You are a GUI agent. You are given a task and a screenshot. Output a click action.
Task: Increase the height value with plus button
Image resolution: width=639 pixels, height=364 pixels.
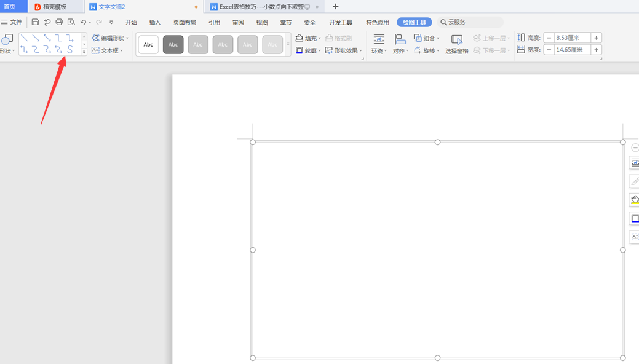pyautogui.click(x=596, y=38)
